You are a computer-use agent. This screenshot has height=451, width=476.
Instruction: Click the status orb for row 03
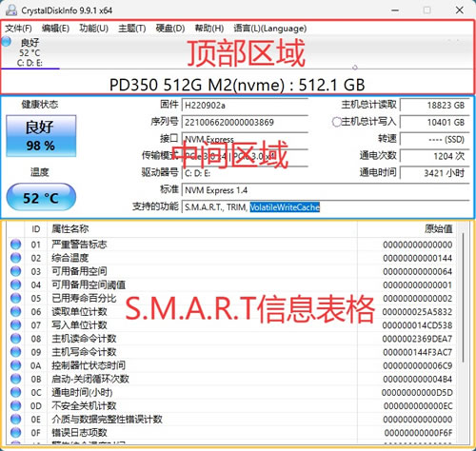[15, 271]
